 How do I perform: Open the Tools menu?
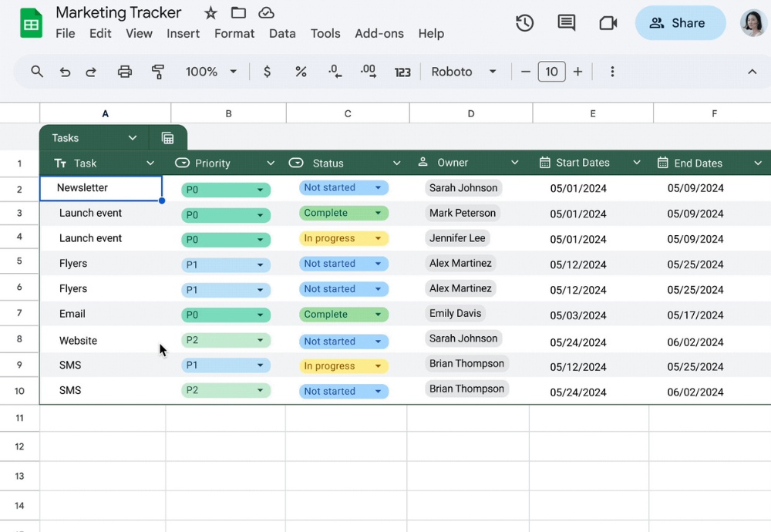click(x=325, y=33)
